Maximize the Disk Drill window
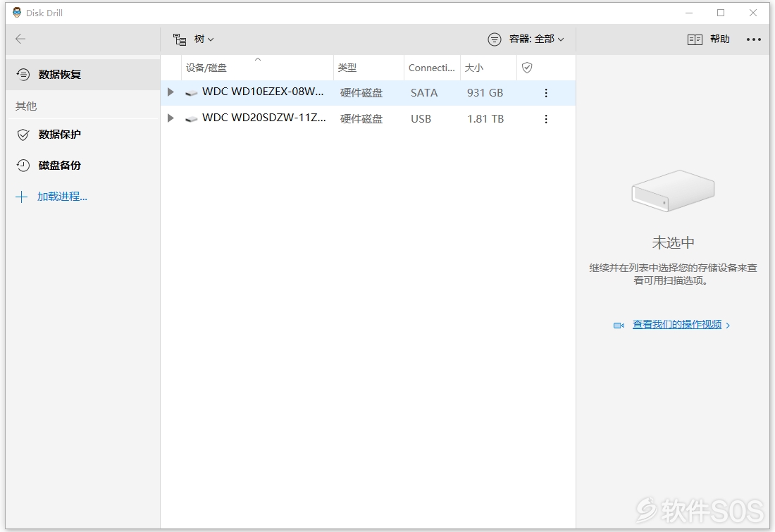775x532 pixels. point(721,13)
